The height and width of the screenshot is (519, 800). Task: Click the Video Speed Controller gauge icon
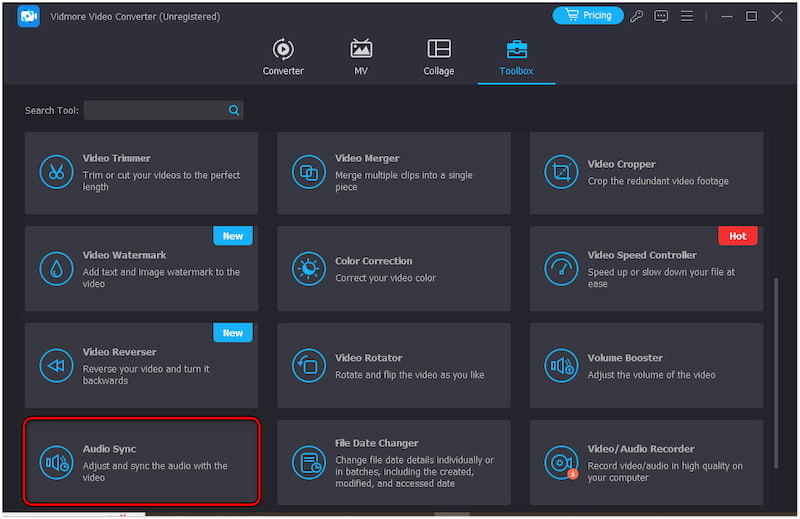tap(561, 268)
